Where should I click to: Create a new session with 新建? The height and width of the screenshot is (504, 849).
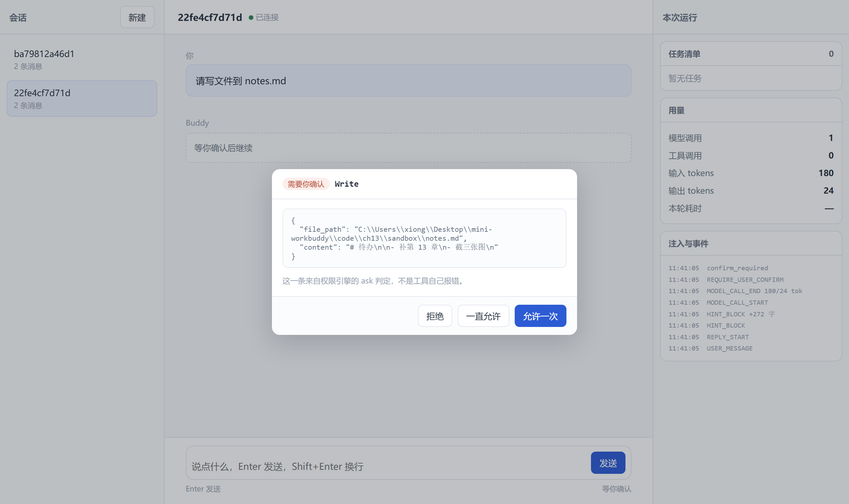pyautogui.click(x=137, y=17)
